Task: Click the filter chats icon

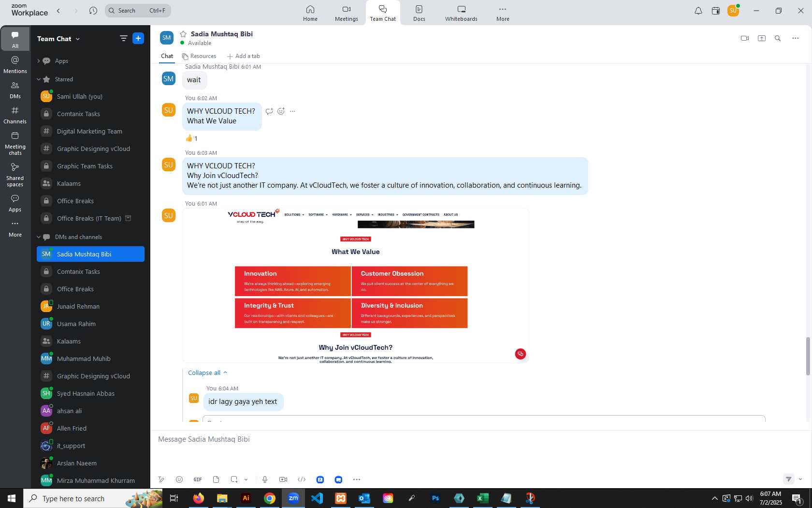Action: 123,38
